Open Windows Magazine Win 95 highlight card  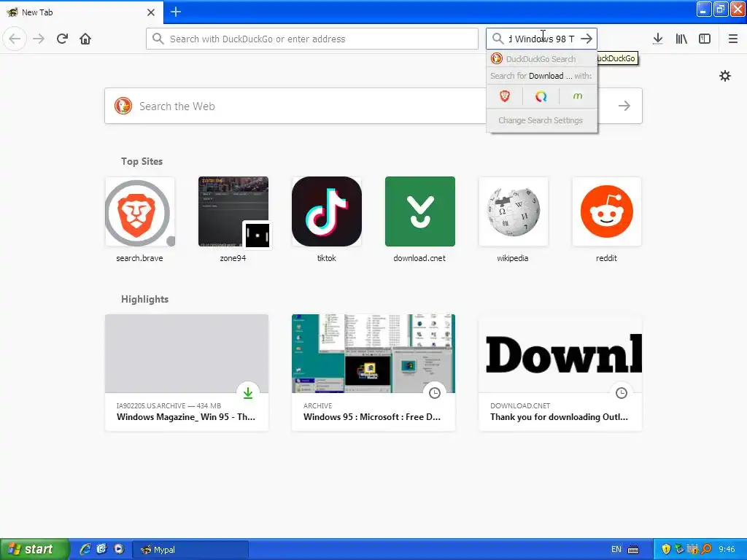click(186, 373)
